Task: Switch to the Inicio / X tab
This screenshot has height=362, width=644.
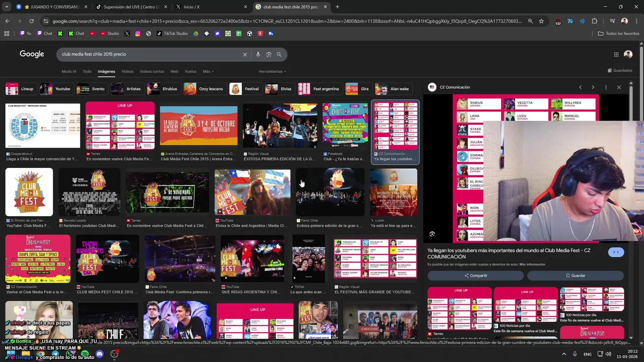Action: [211, 7]
